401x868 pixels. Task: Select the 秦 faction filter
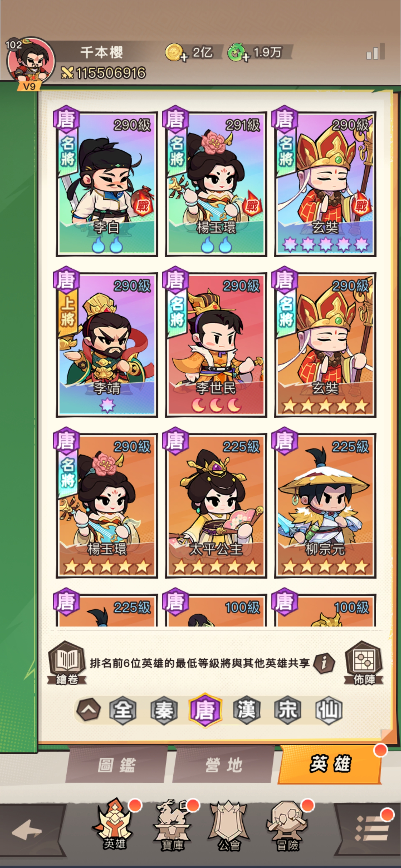tap(164, 710)
